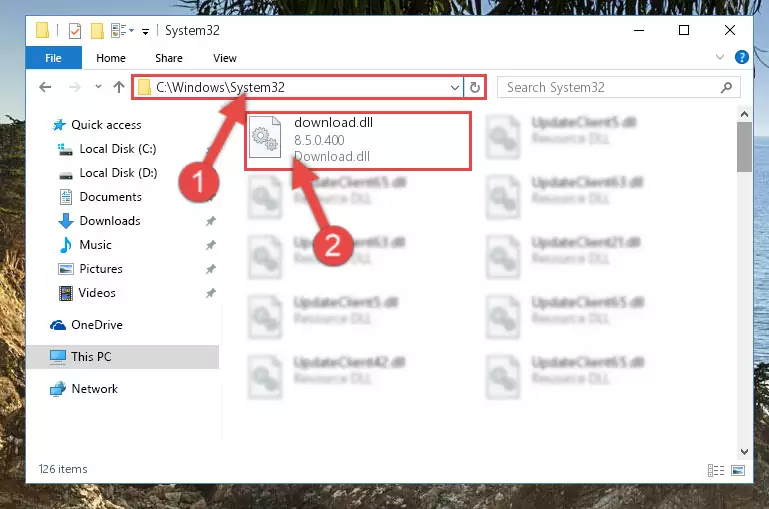Click the pin icon next to Downloads

click(x=210, y=221)
